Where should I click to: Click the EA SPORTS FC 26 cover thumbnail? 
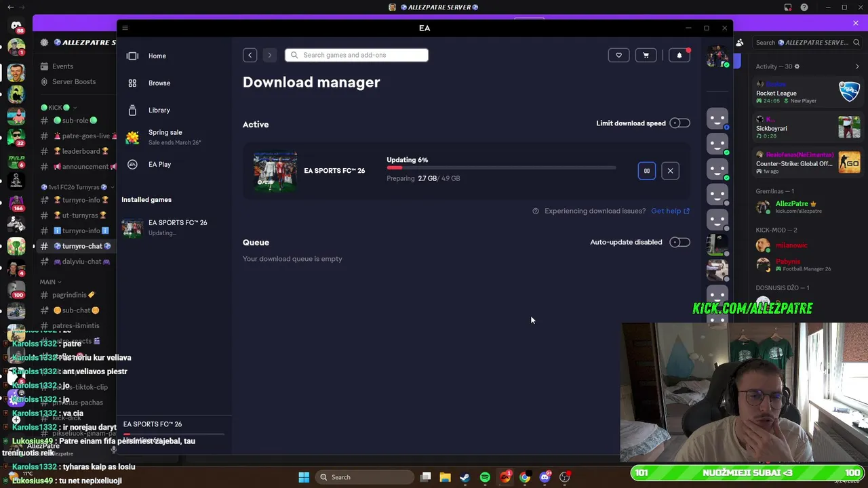275,171
